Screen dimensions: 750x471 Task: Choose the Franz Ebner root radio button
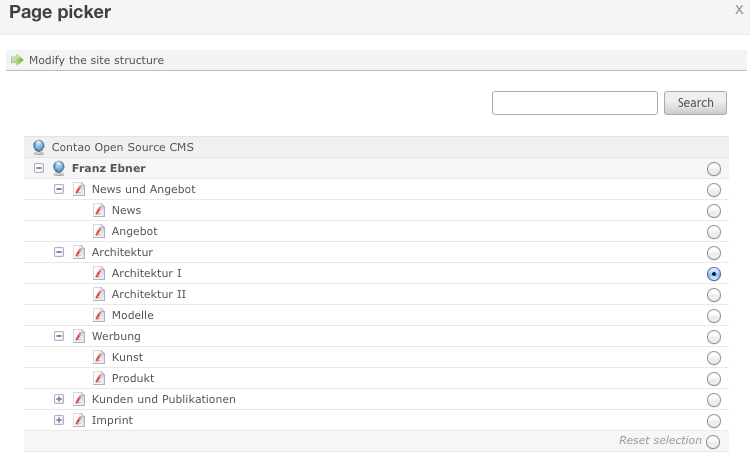(713, 169)
